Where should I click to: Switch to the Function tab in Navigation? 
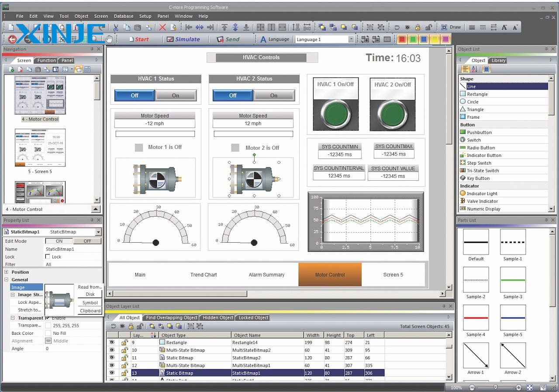tap(46, 60)
